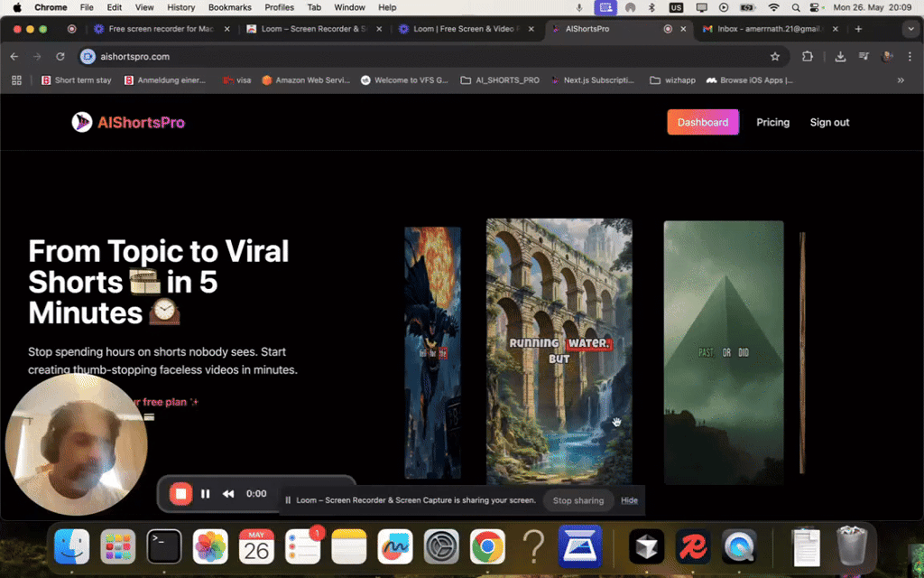Switch to Loom | Free Screen & Video tab
924x578 pixels.
pos(465,29)
